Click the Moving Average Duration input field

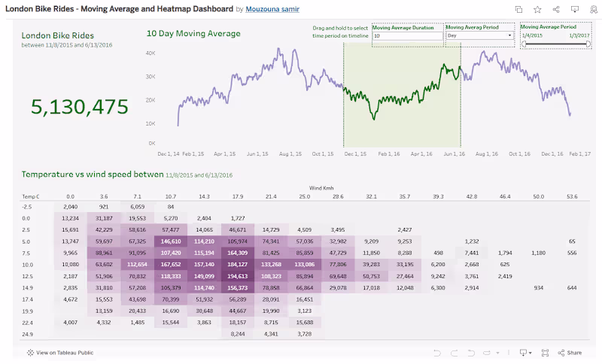407,35
